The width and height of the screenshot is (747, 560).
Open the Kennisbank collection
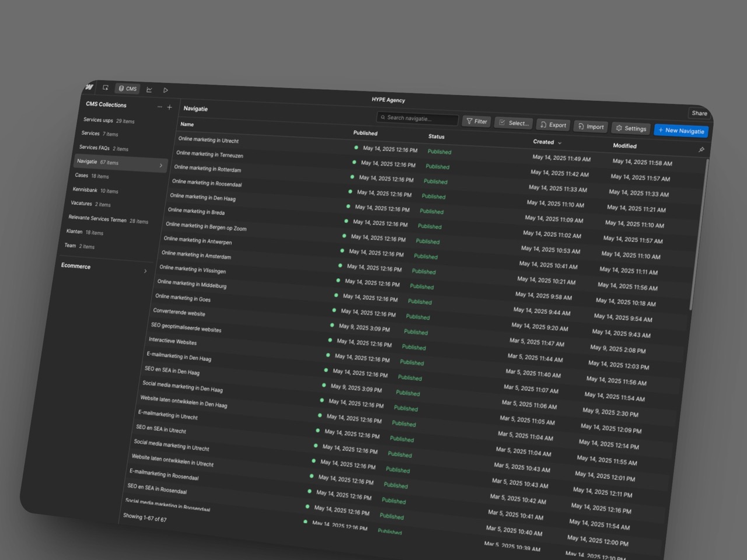pyautogui.click(x=95, y=190)
